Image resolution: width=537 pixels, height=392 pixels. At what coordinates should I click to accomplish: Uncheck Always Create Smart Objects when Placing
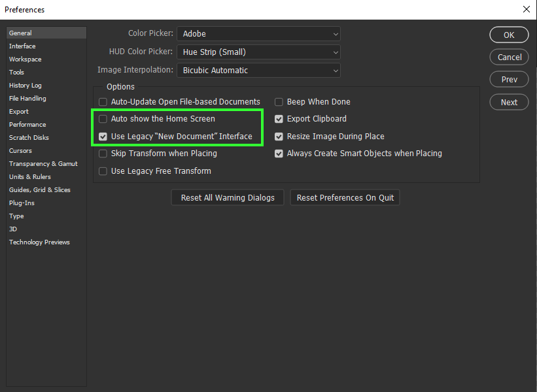(x=279, y=154)
